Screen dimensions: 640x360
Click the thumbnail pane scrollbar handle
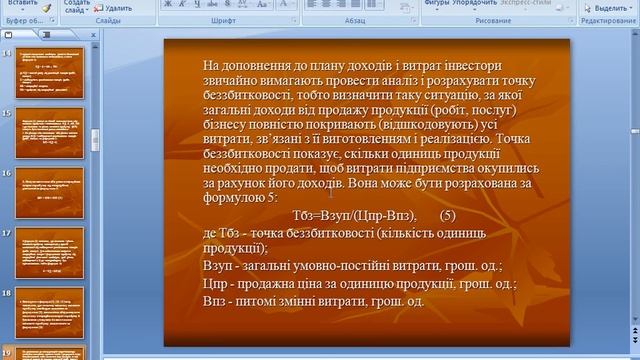[95, 140]
